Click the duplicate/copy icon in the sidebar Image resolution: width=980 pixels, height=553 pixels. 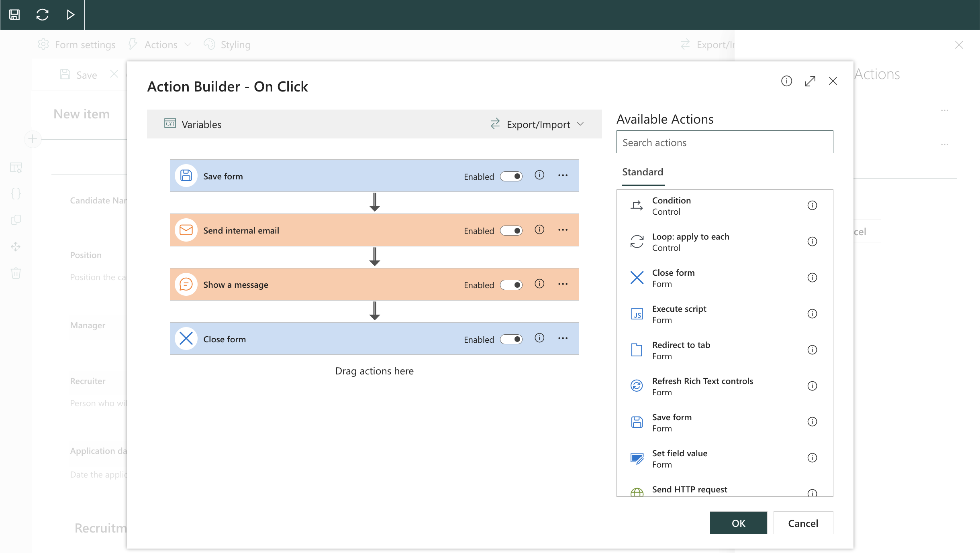click(x=16, y=220)
